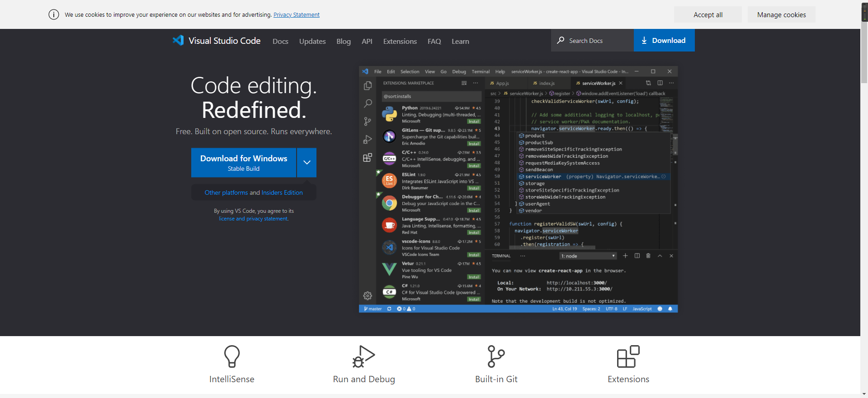Open the '1: node' terminal selector dropdown
The height and width of the screenshot is (398, 868).
tap(588, 256)
